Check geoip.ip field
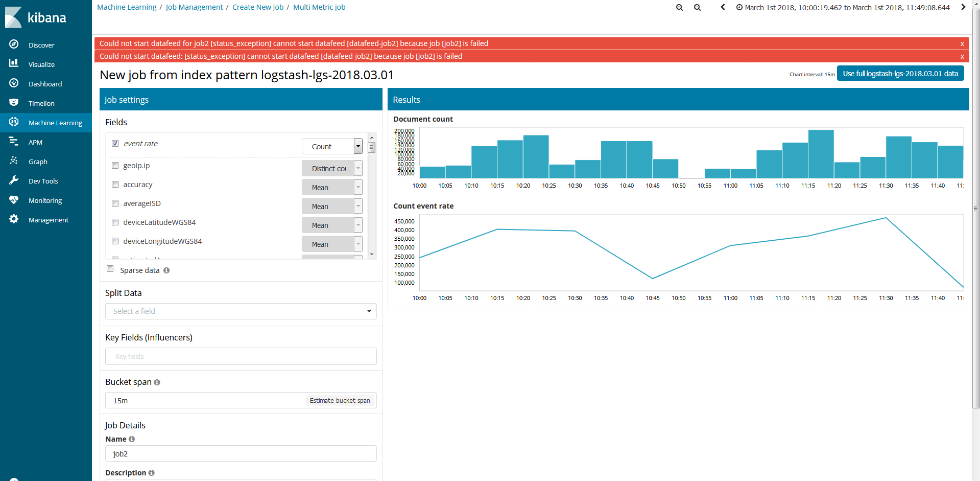Screen dimensions: 980x481 [x=115, y=165]
